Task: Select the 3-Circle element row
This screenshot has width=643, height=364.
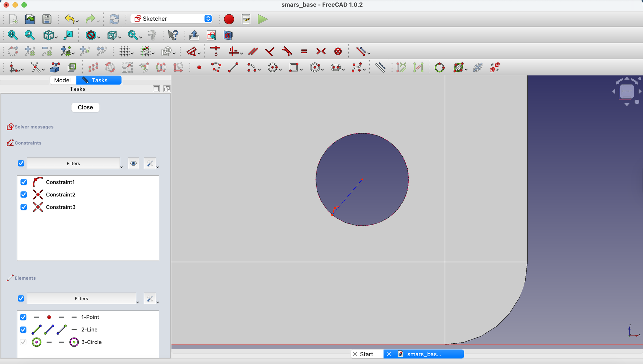Action: (88, 342)
